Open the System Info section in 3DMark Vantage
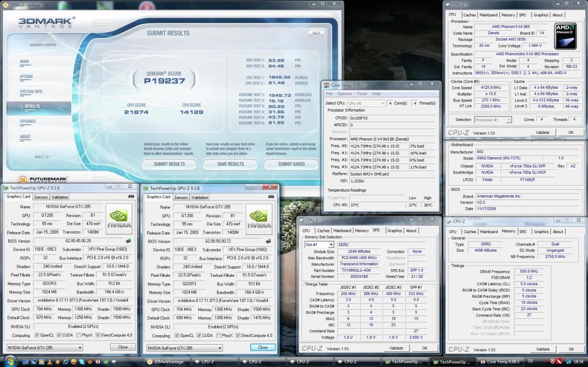This screenshot has height=367, width=588. pyautogui.click(x=31, y=92)
